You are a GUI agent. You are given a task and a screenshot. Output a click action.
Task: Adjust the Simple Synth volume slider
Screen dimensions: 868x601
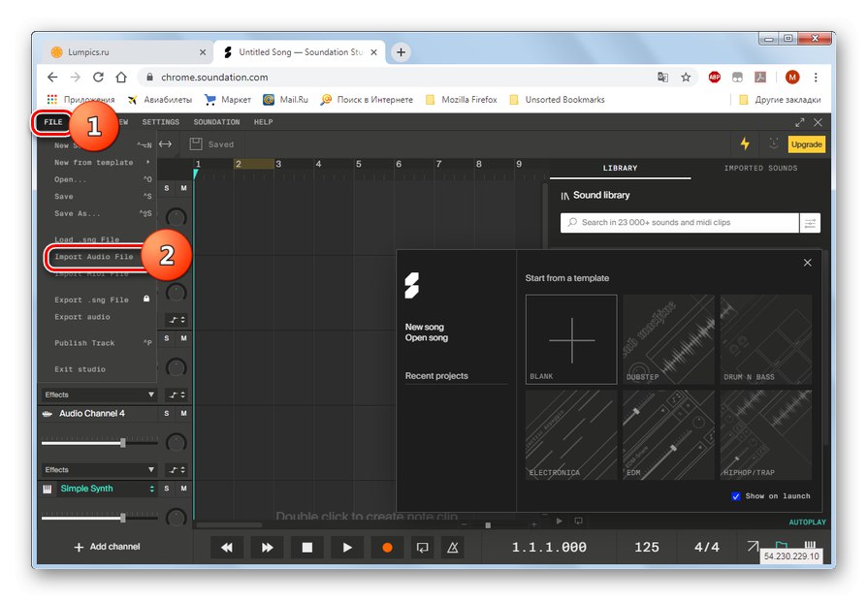[123, 518]
